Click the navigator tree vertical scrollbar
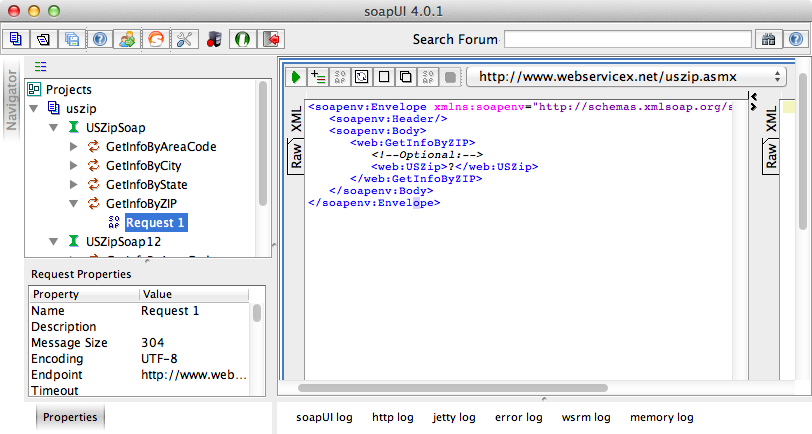This screenshot has width=812, height=434. point(263,144)
